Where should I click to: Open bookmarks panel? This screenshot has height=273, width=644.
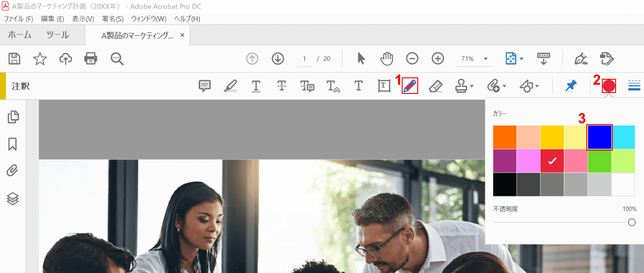click(13, 144)
